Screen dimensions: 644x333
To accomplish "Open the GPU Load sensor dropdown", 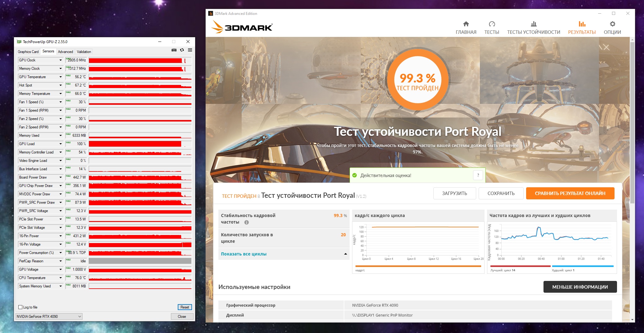I will 60,144.
